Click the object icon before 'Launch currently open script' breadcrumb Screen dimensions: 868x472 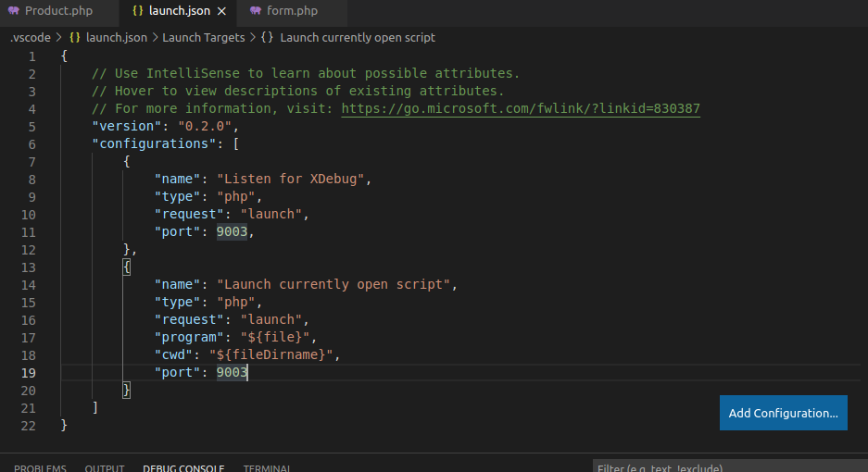(x=267, y=38)
